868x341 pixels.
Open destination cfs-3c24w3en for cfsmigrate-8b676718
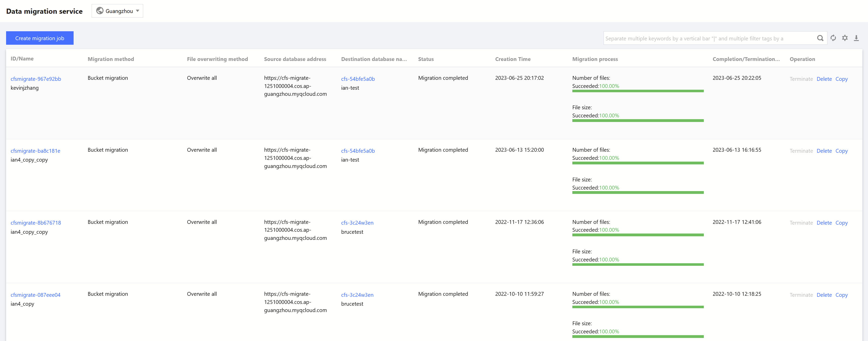(x=357, y=223)
